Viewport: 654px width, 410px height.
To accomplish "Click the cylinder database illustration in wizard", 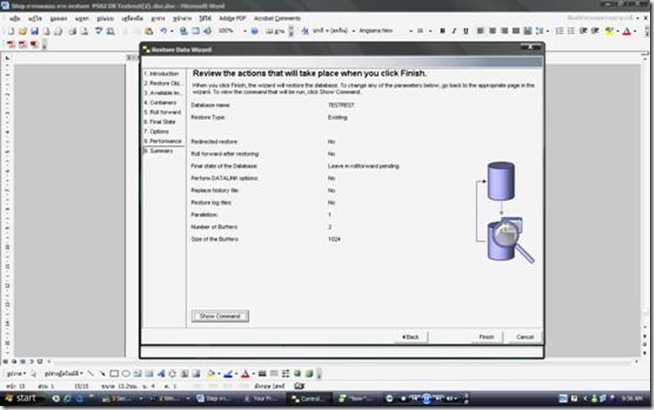I will pyautogui.click(x=505, y=213).
